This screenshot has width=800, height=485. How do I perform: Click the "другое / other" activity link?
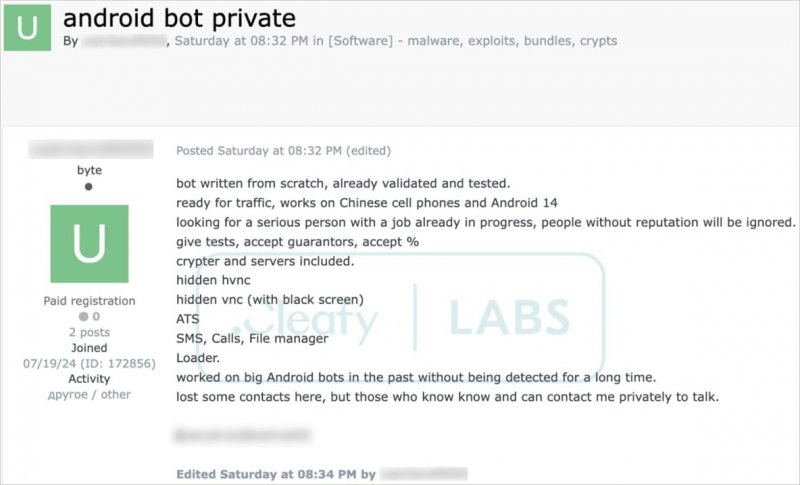[89, 394]
